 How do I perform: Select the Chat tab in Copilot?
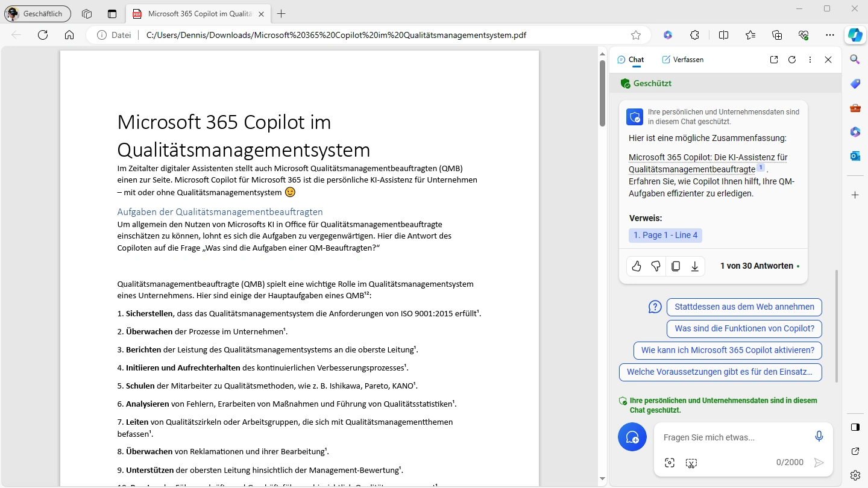click(631, 60)
